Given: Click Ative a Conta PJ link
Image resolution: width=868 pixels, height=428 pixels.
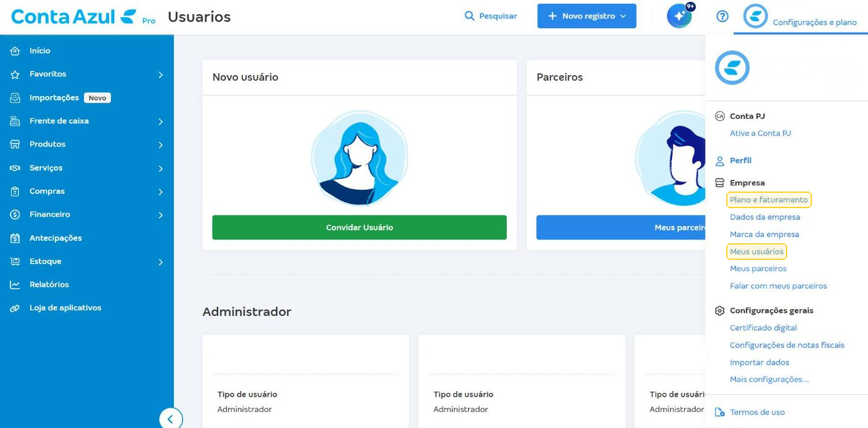Looking at the screenshot, I should pyautogui.click(x=760, y=133).
